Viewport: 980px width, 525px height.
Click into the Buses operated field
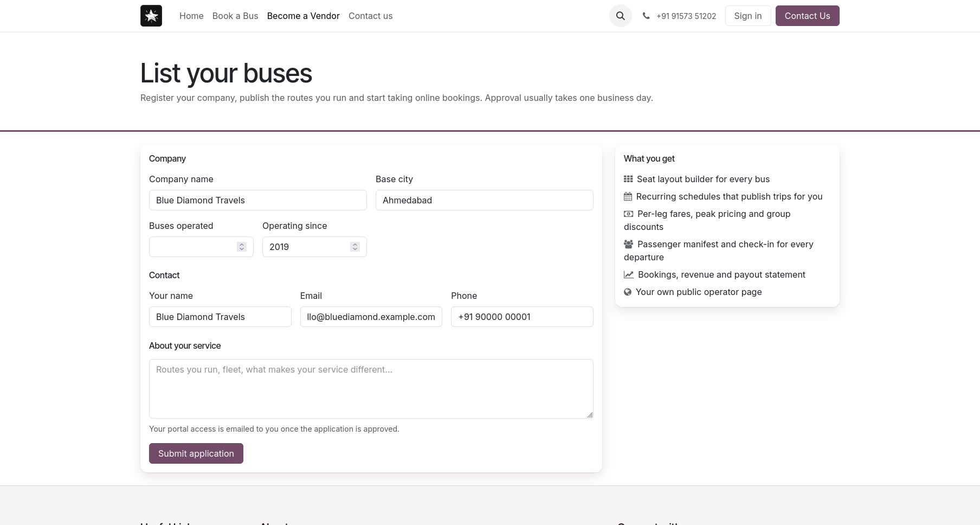point(201,247)
